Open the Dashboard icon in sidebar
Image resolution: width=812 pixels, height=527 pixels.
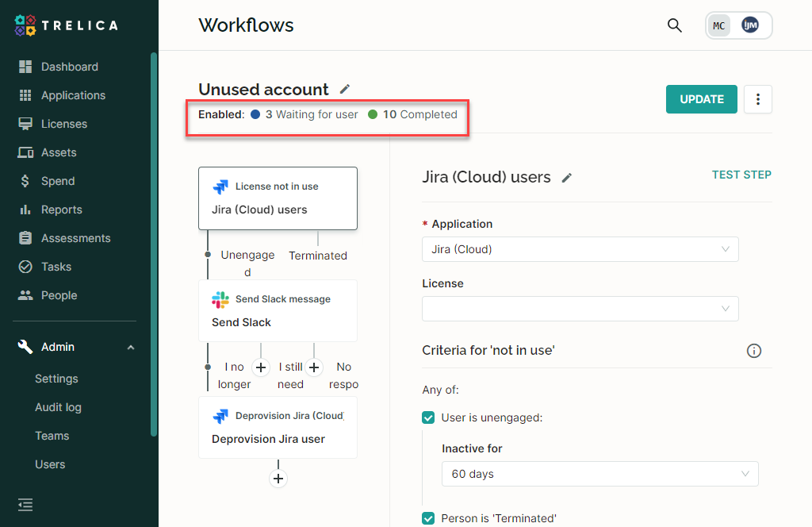click(x=25, y=67)
